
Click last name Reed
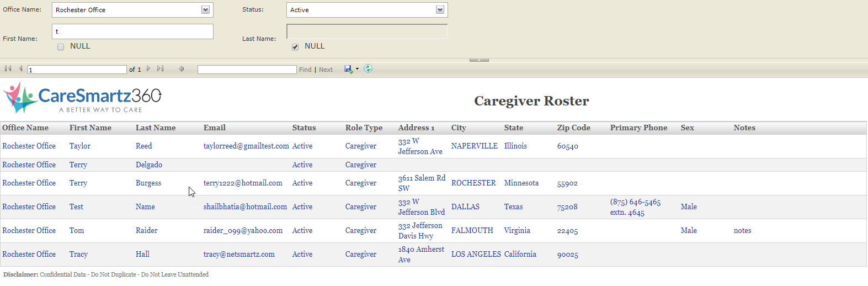click(x=144, y=146)
